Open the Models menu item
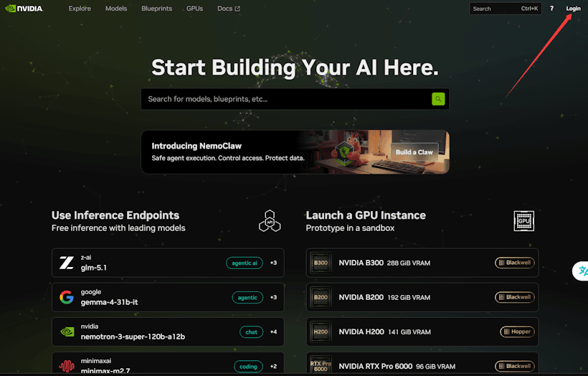This screenshot has width=588, height=376. pos(116,9)
